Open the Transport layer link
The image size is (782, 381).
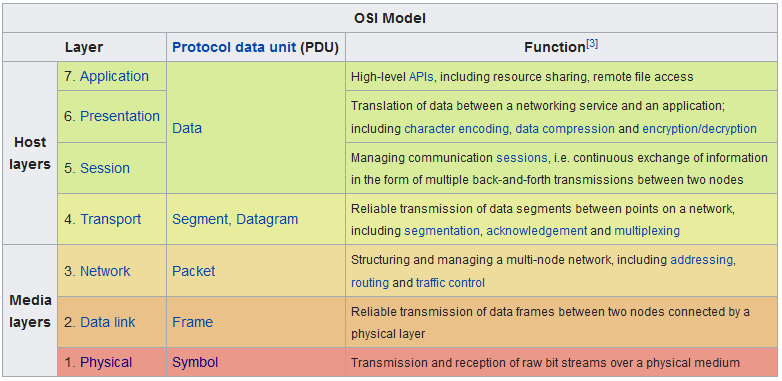(111, 219)
